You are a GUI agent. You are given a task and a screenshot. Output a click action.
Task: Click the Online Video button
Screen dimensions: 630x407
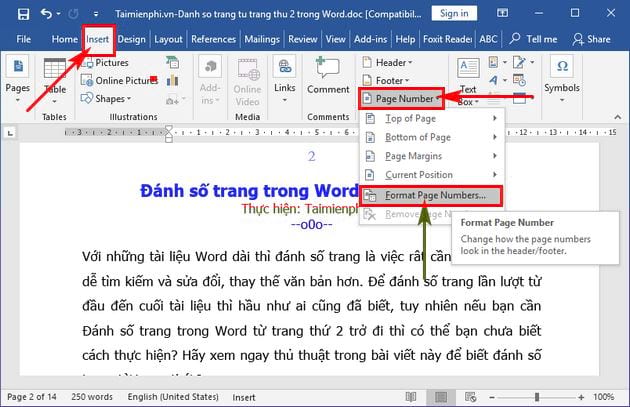[248, 82]
